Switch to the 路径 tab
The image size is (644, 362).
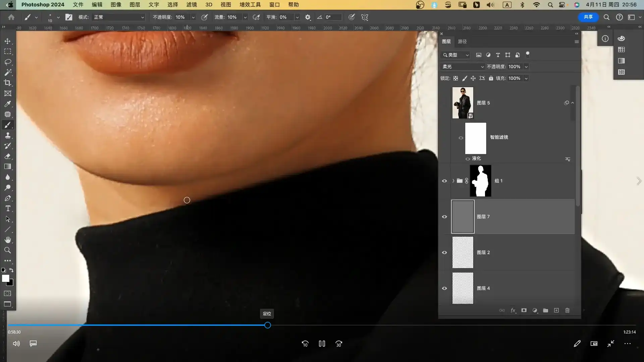[462, 42]
